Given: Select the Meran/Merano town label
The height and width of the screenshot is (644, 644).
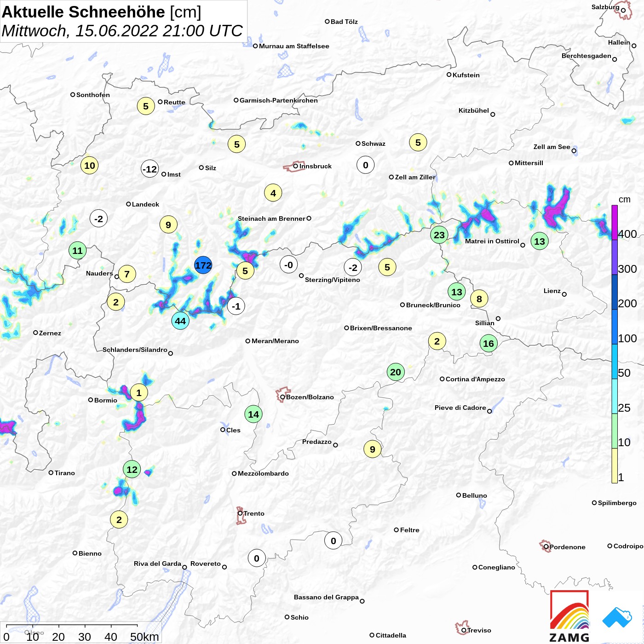Looking at the screenshot, I should click(275, 341).
